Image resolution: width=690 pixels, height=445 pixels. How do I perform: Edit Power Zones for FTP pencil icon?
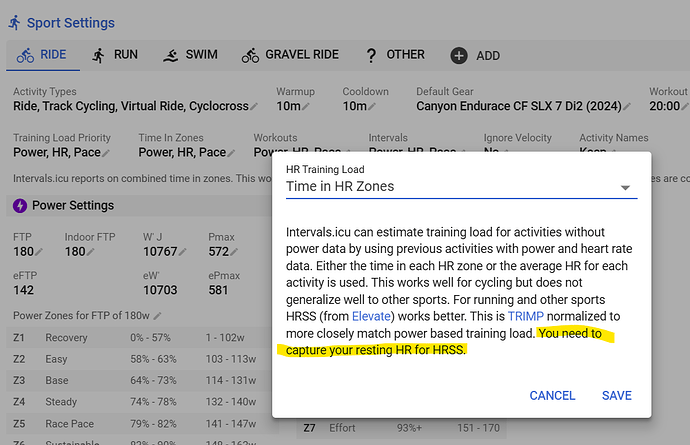tap(158, 316)
